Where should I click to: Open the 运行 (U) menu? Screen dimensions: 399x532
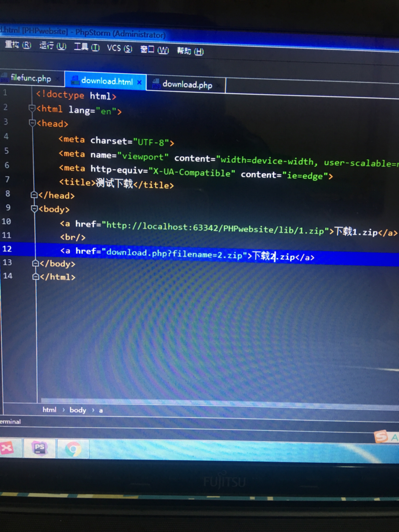53,46
